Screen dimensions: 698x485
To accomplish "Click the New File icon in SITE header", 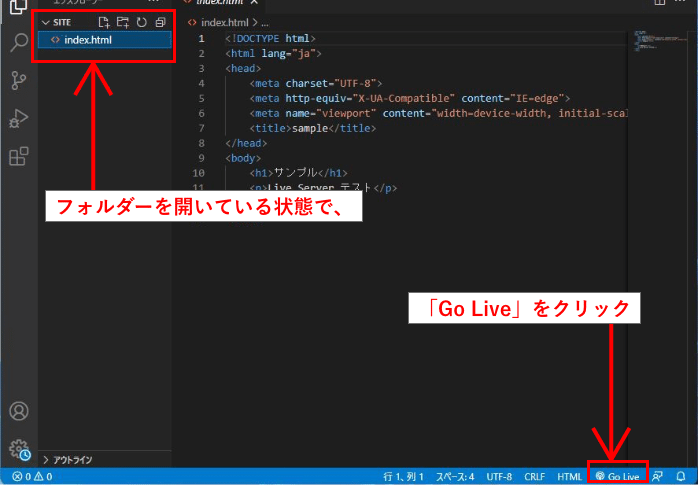I will tap(104, 22).
